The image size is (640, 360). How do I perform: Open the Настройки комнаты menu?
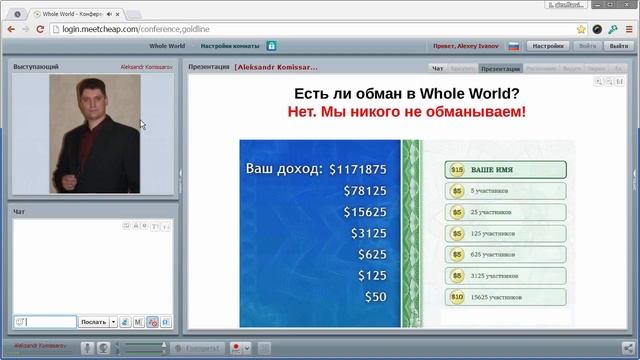(x=230, y=46)
